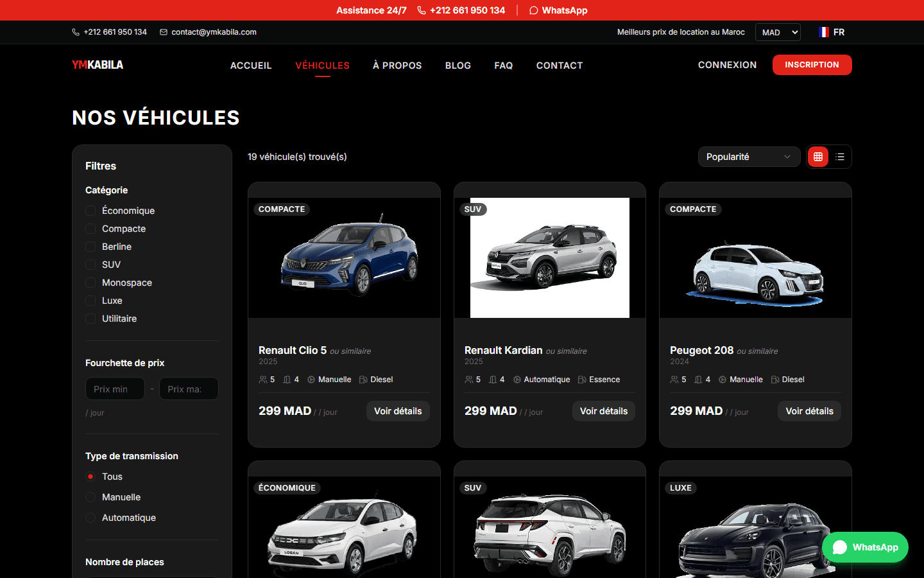Click the "Meilleurs prix de location au Maroc" text
This screenshot has height=578, width=924.
coord(681,32)
